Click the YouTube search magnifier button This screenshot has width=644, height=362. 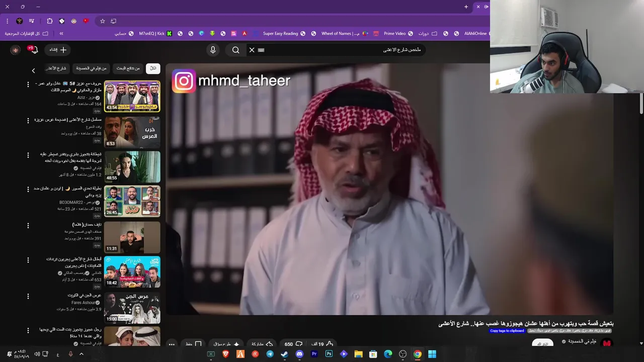coord(235,50)
